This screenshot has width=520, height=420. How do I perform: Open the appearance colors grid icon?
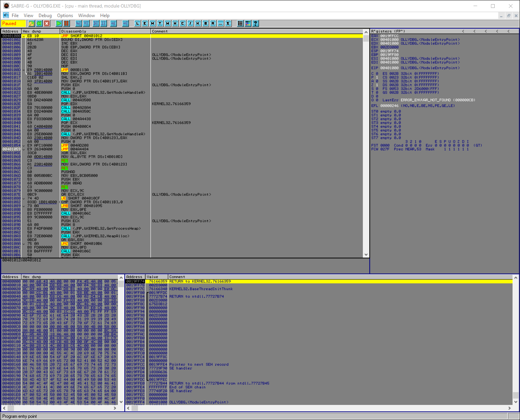[248, 23]
